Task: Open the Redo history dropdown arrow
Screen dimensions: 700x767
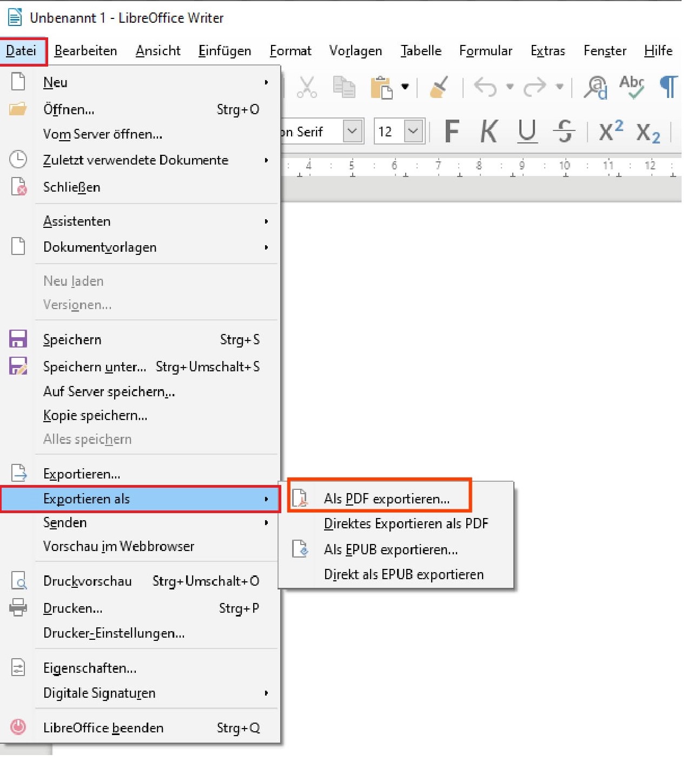Action: (559, 87)
